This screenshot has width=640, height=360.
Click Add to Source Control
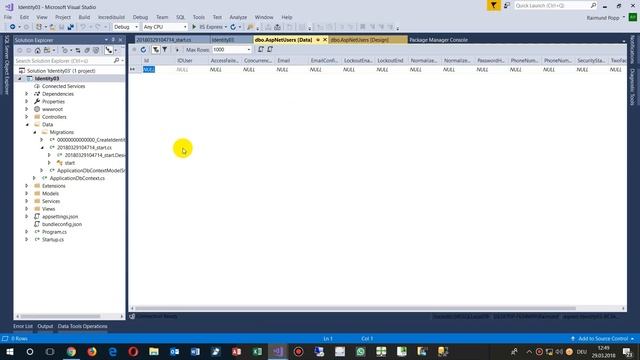coord(602,339)
